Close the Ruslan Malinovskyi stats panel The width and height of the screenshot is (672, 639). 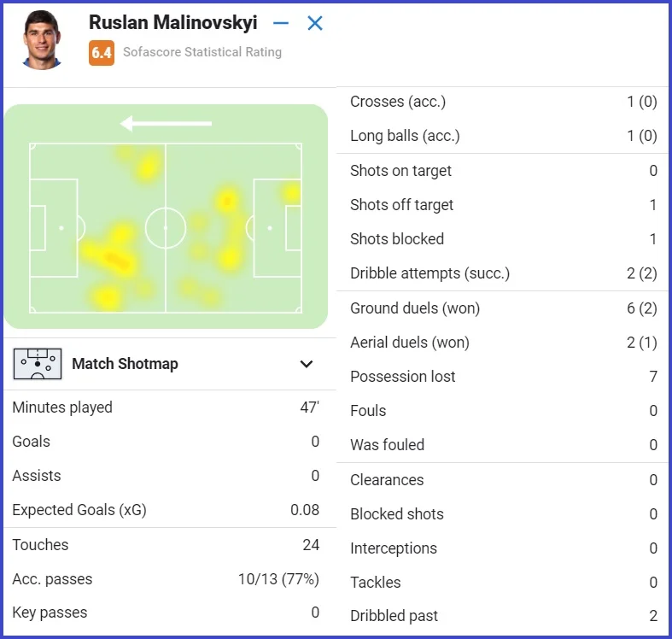pyautogui.click(x=315, y=24)
